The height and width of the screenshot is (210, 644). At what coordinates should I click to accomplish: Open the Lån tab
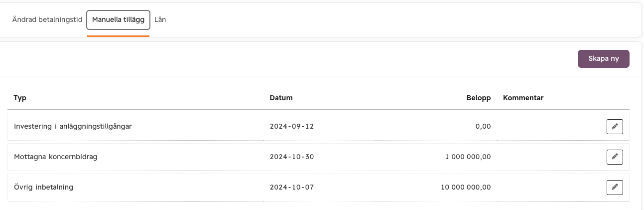tap(160, 20)
